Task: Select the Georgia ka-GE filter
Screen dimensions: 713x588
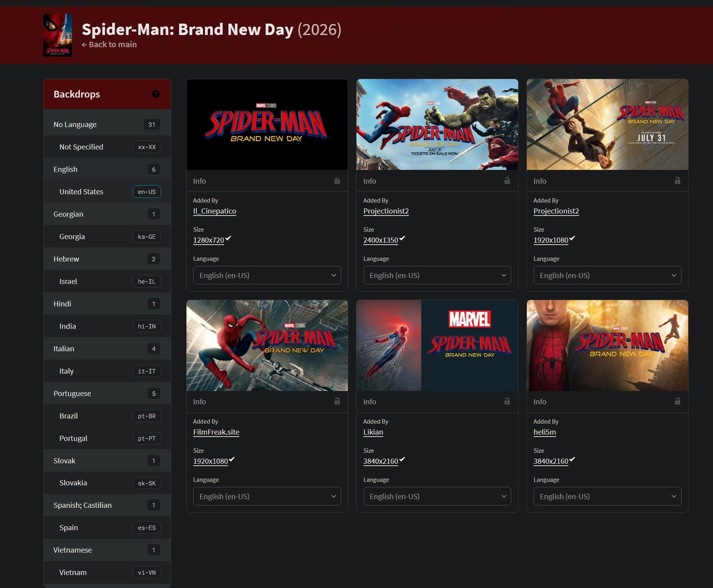Action: tap(107, 236)
